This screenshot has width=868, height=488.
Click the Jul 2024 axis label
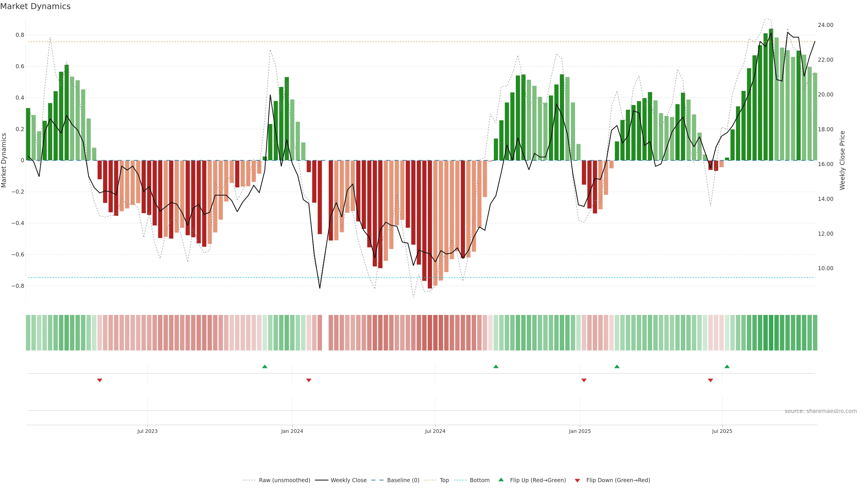(435, 431)
